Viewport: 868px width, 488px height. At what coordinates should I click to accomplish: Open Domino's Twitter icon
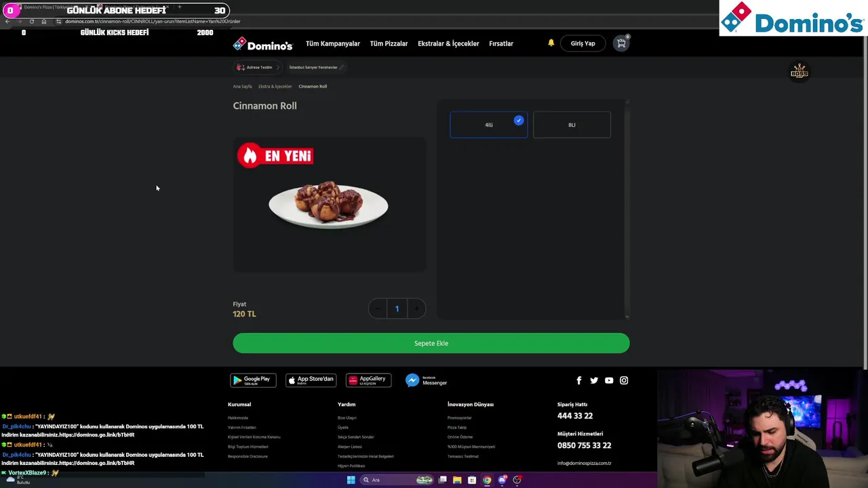click(594, 380)
